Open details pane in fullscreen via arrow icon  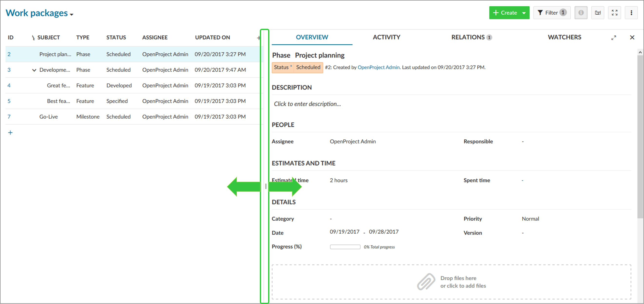[x=614, y=37]
